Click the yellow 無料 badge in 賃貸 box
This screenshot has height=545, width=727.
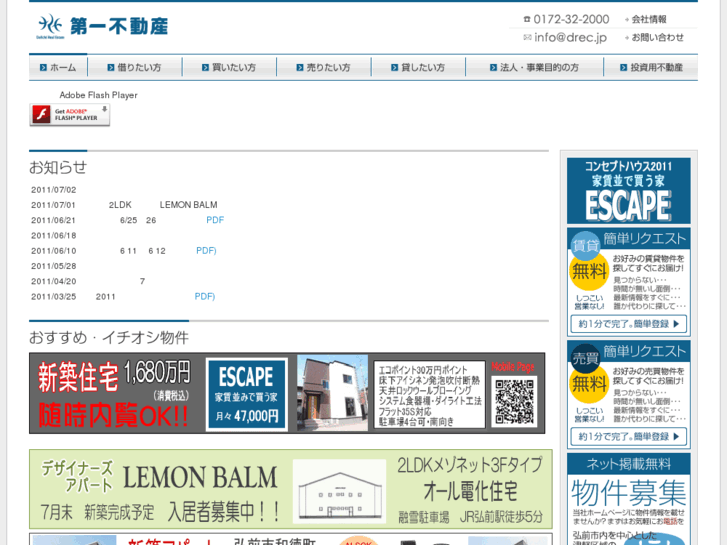click(589, 271)
